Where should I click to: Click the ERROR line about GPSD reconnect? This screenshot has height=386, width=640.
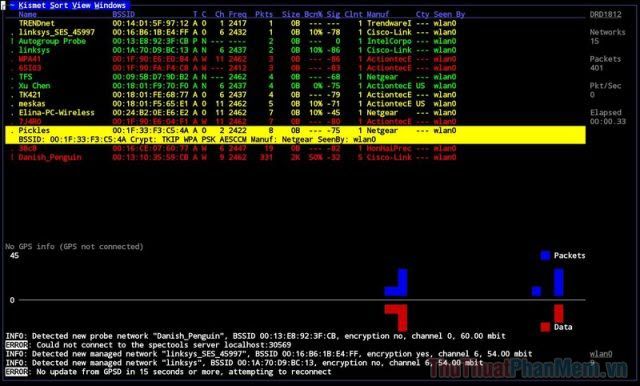pos(168,372)
